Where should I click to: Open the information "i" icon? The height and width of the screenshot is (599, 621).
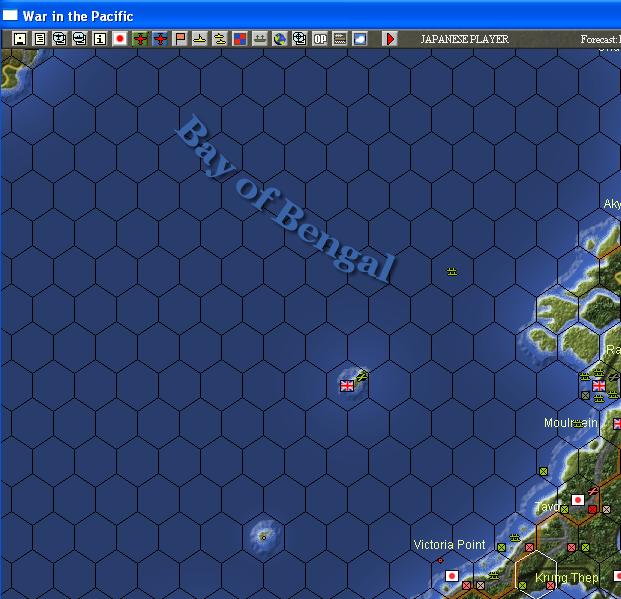point(100,39)
